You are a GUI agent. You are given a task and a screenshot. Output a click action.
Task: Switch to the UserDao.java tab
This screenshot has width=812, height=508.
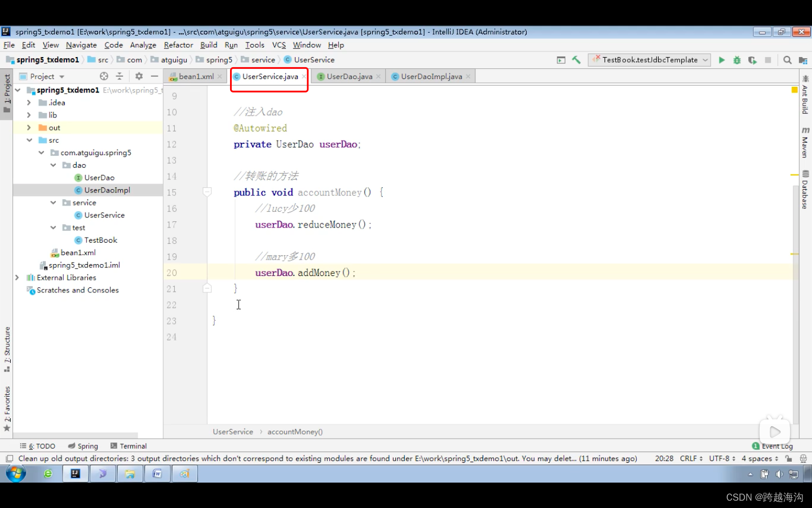[348, 77]
